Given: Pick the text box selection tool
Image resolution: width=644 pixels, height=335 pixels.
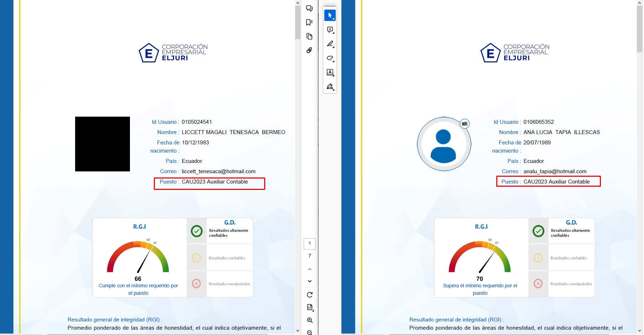Looking at the screenshot, I should [330, 73].
